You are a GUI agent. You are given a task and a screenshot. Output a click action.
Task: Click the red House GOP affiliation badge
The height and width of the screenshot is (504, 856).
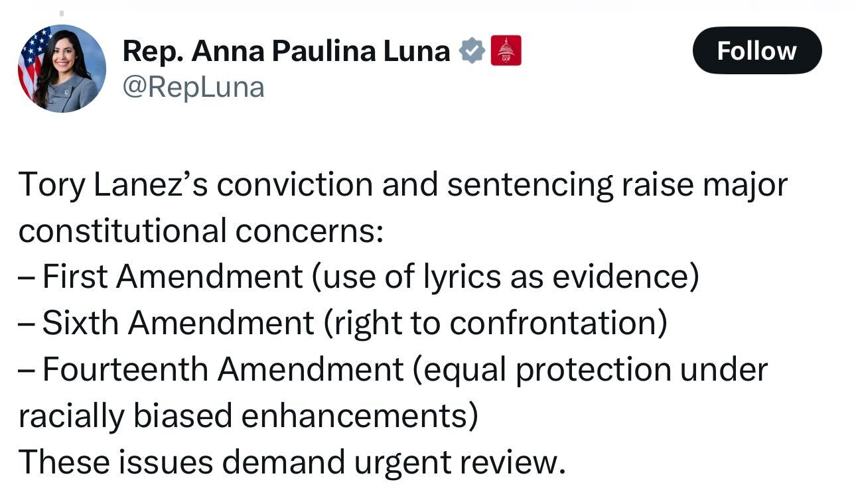(x=506, y=51)
